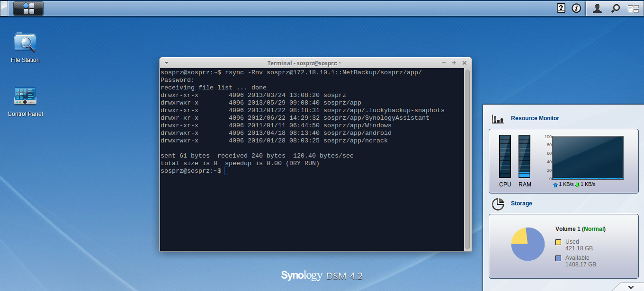This screenshot has width=644, height=291.
Task: Open the Terminal window menu arrow
Action: pyautogui.click(x=166, y=63)
